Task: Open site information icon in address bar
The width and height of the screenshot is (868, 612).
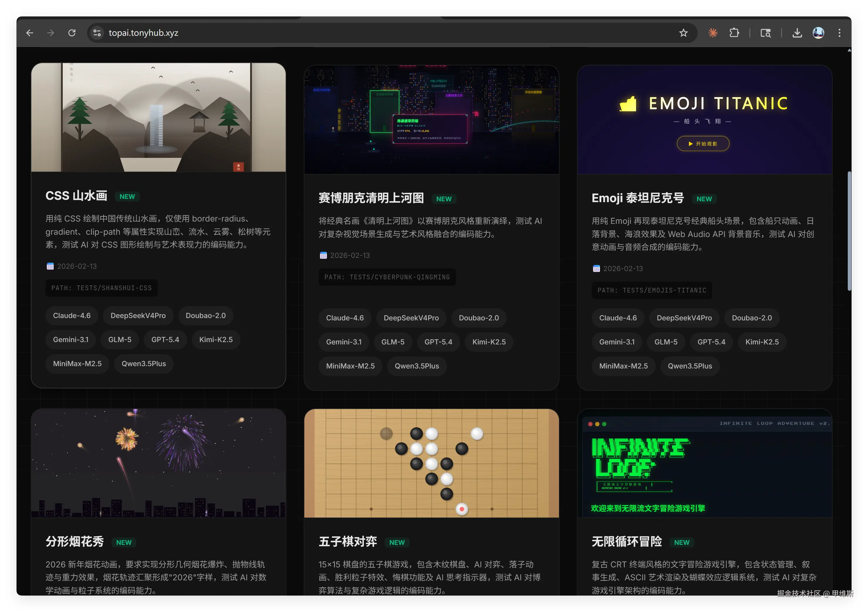Action: (97, 33)
